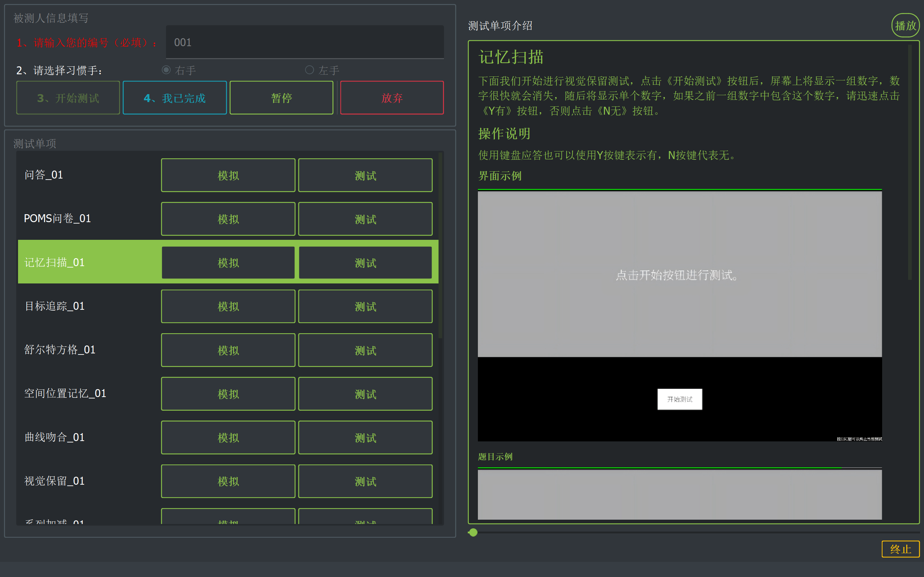924x577 pixels.
Task: Click the red 放弃 button
Action: 392,98
